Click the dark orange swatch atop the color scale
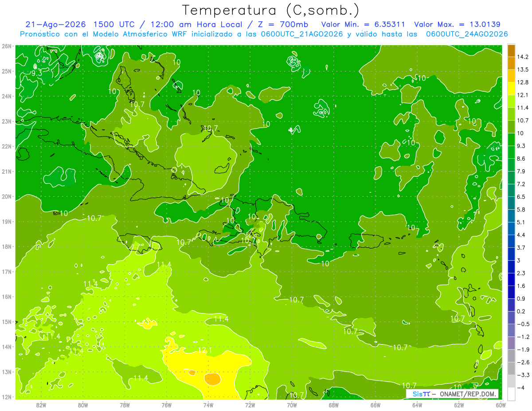The height and width of the screenshot is (411, 532). (x=511, y=51)
